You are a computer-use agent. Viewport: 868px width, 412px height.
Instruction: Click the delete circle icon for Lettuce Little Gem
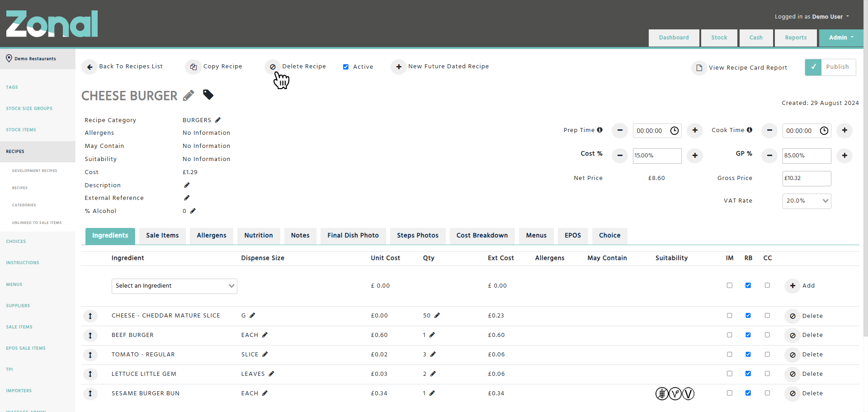pos(793,374)
